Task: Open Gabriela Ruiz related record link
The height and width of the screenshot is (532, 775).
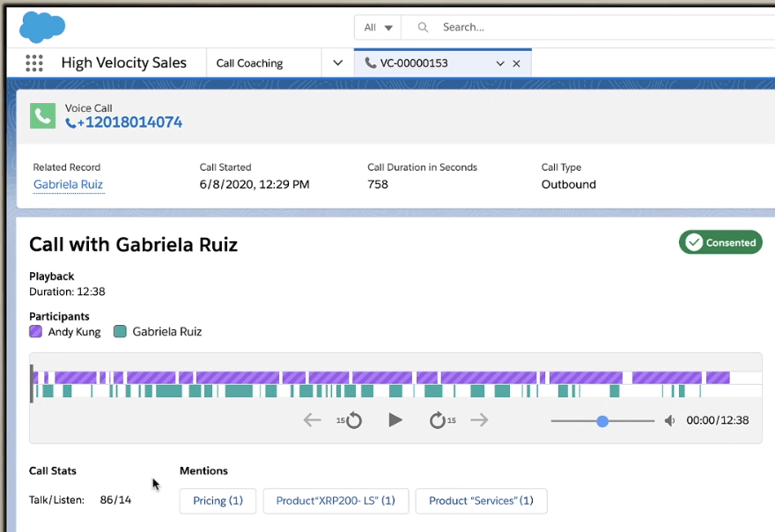Action: [68, 184]
